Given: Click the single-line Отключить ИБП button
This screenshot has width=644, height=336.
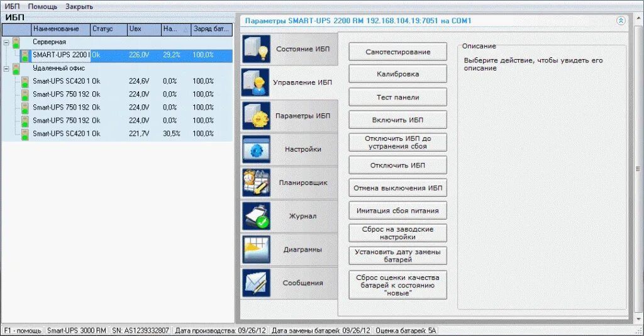Looking at the screenshot, I should point(397,165).
